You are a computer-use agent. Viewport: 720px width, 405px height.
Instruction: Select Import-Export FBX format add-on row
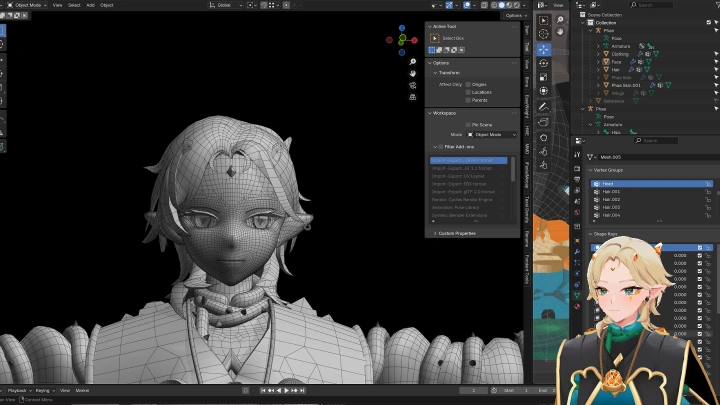tap(468, 184)
